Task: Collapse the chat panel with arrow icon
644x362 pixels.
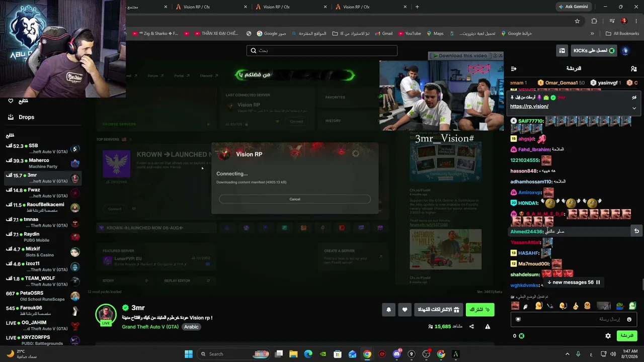Action: (x=514, y=68)
